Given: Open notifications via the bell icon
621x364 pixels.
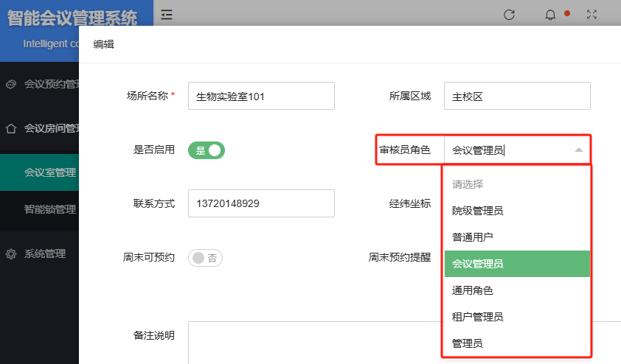Looking at the screenshot, I should (550, 14).
